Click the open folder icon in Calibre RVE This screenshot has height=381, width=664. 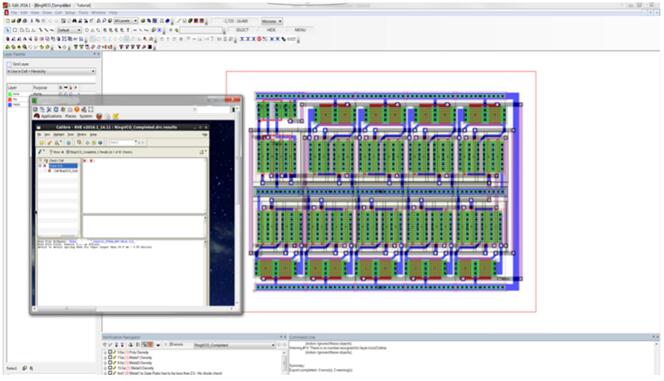(x=42, y=143)
